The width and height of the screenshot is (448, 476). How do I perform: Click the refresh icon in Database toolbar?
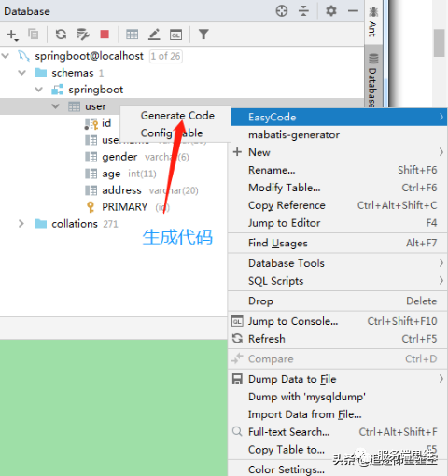[x=61, y=35]
